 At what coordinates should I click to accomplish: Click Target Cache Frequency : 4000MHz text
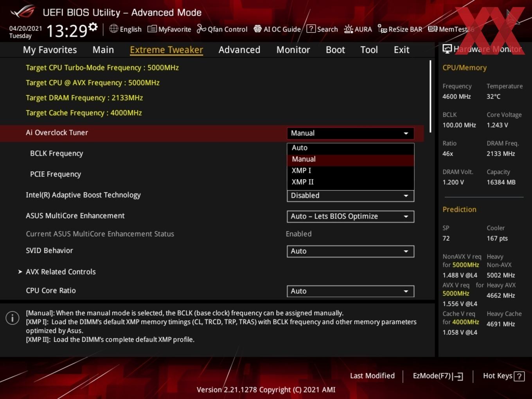[84, 113]
